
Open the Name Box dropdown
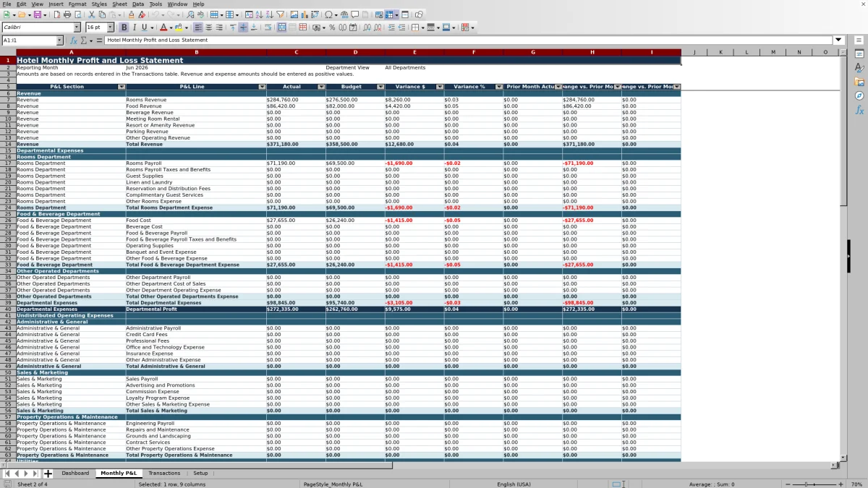[x=59, y=40]
